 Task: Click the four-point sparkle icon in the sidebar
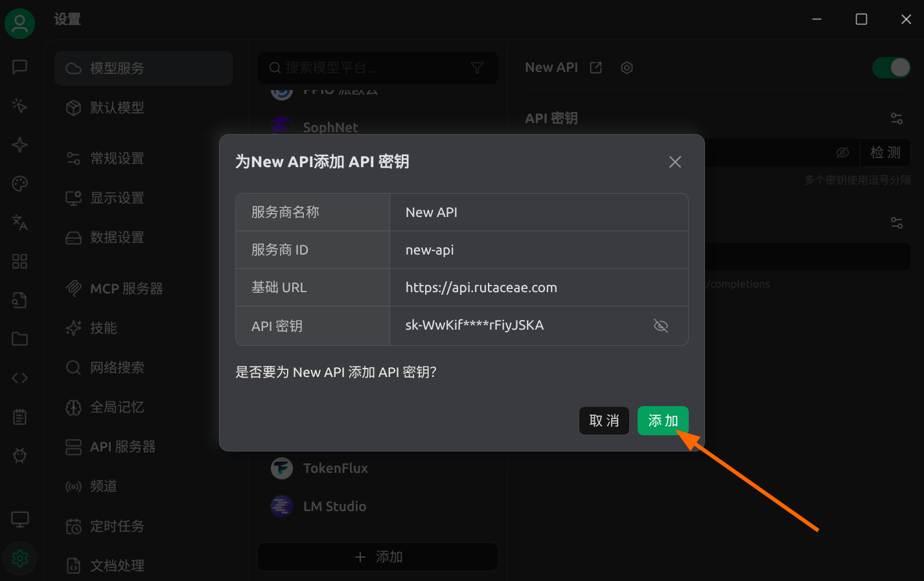[x=19, y=144]
